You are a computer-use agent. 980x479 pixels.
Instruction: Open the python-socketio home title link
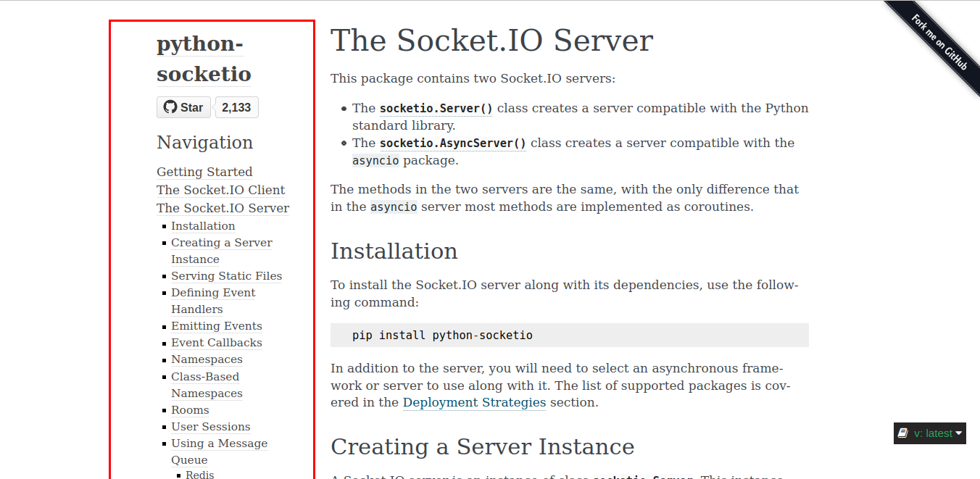(x=204, y=59)
